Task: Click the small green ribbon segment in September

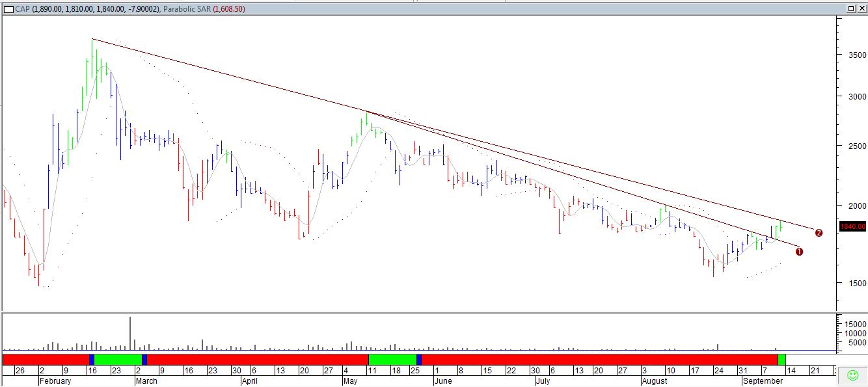Action: [781, 359]
